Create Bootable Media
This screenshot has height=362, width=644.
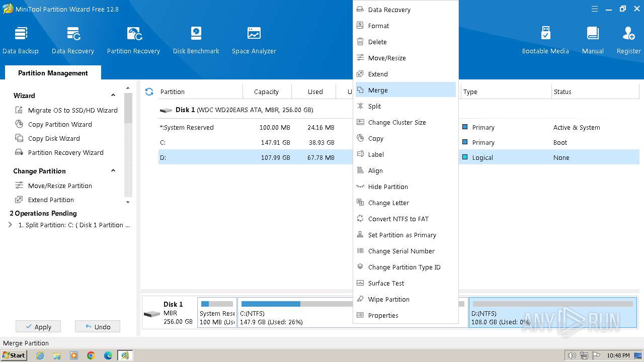(545, 40)
